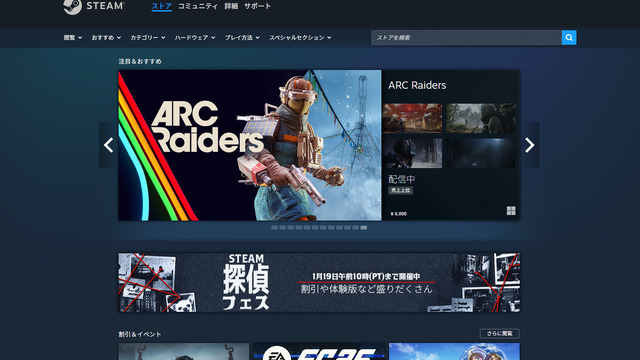This screenshot has height=360, width=640.
Task: Click the 割引＆イベント section heading
Action: tap(140, 334)
